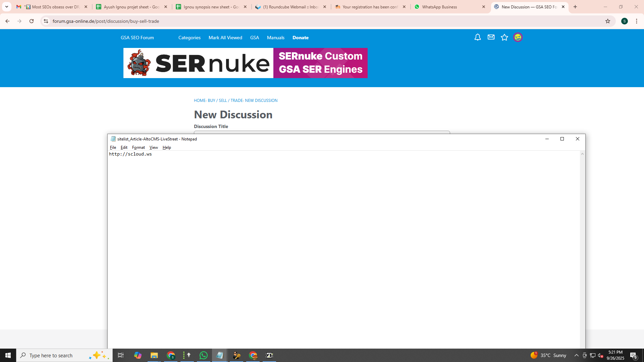Click the BUY / SELL / TRADE breadcrumb
The width and height of the screenshot is (644, 362).
tap(225, 101)
